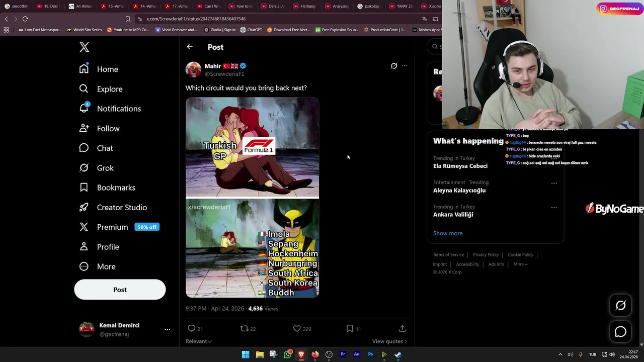Viewport: 644px width, 362px height.
Task: Open WhatsApp from the taskbar
Action: (x=287, y=354)
